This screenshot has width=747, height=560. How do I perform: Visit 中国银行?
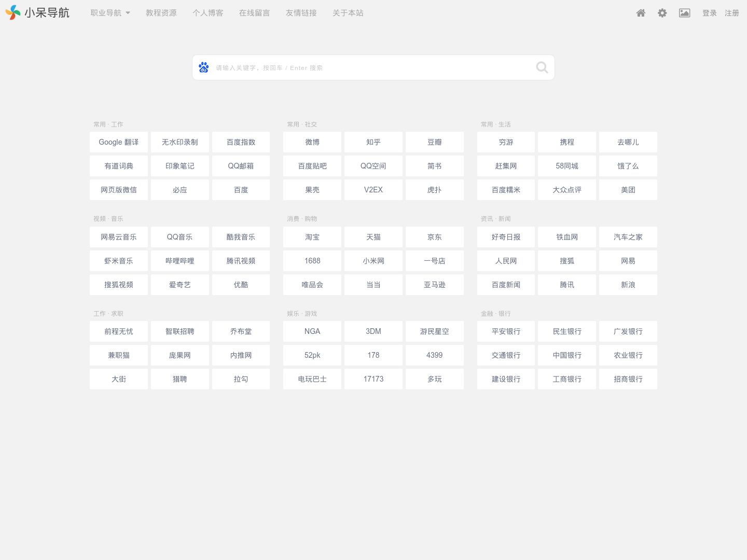(567, 355)
